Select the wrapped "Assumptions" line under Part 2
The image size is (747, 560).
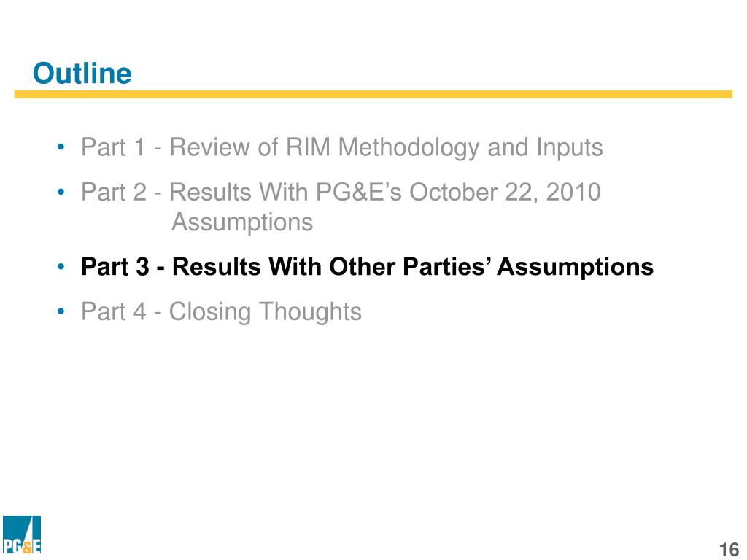point(242,222)
